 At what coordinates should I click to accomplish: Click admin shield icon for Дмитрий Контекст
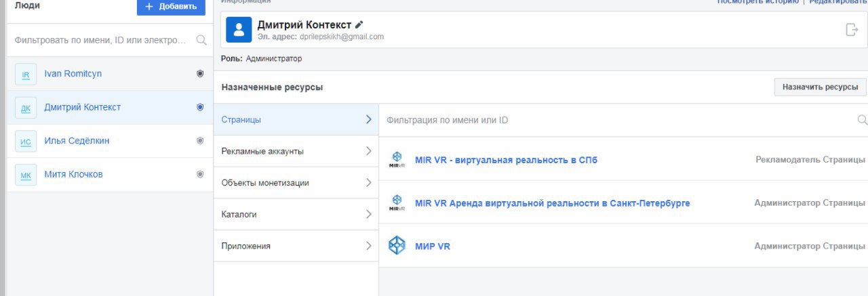200,107
